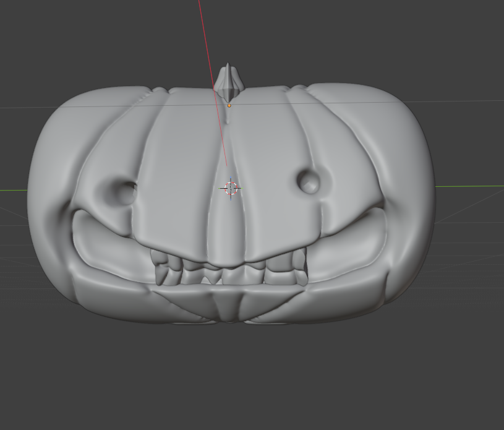Click the teeth inside the pumpkin's mouth
The image size is (504, 430).
click(x=229, y=267)
